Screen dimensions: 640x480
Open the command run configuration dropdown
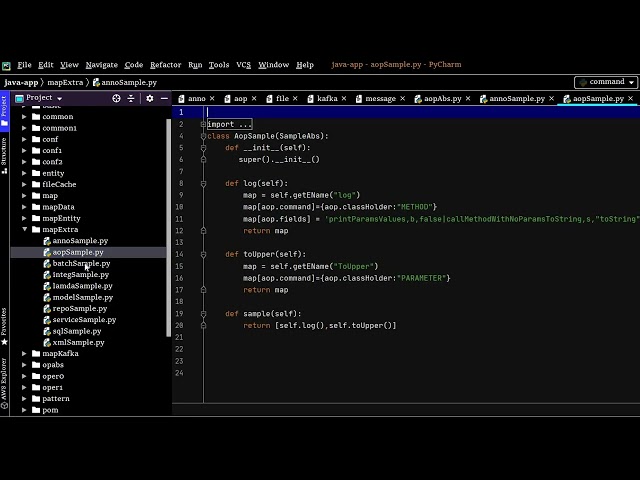click(x=606, y=82)
